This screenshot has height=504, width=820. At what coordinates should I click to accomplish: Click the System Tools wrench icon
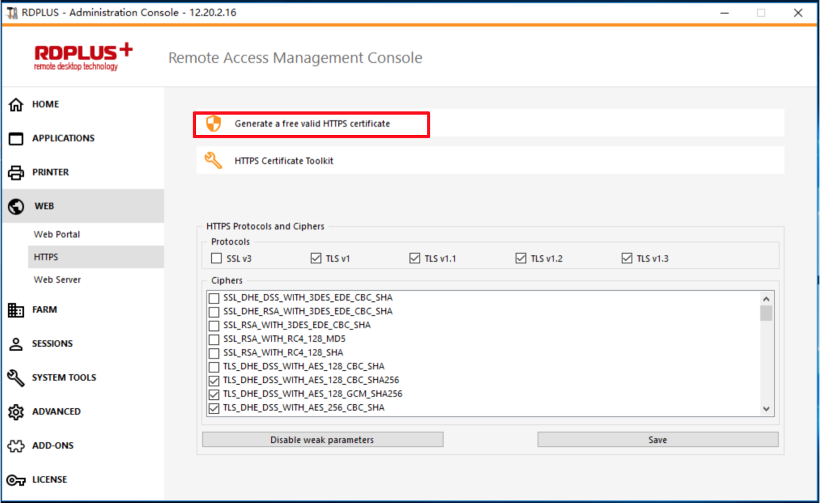coord(16,378)
